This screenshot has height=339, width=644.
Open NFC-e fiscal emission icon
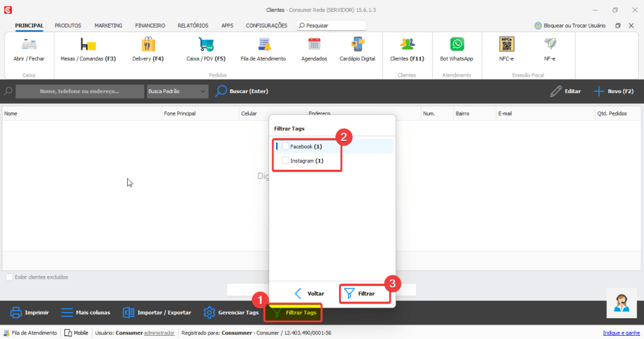[x=506, y=45]
